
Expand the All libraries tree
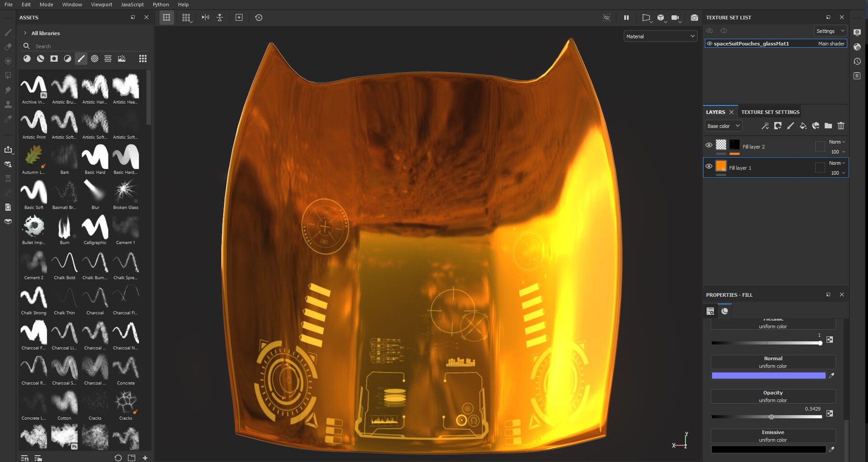tap(25, 33)
